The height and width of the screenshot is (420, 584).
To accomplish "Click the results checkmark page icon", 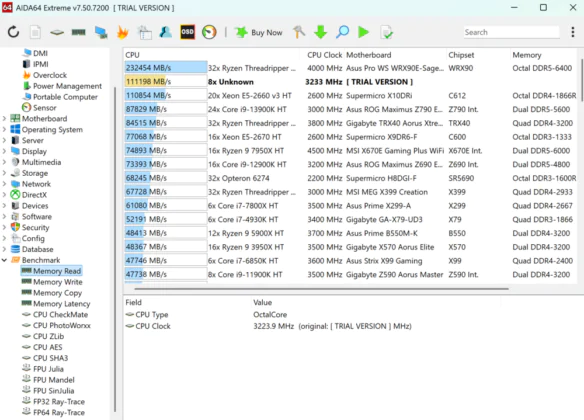I will click(x=386, y=32).
